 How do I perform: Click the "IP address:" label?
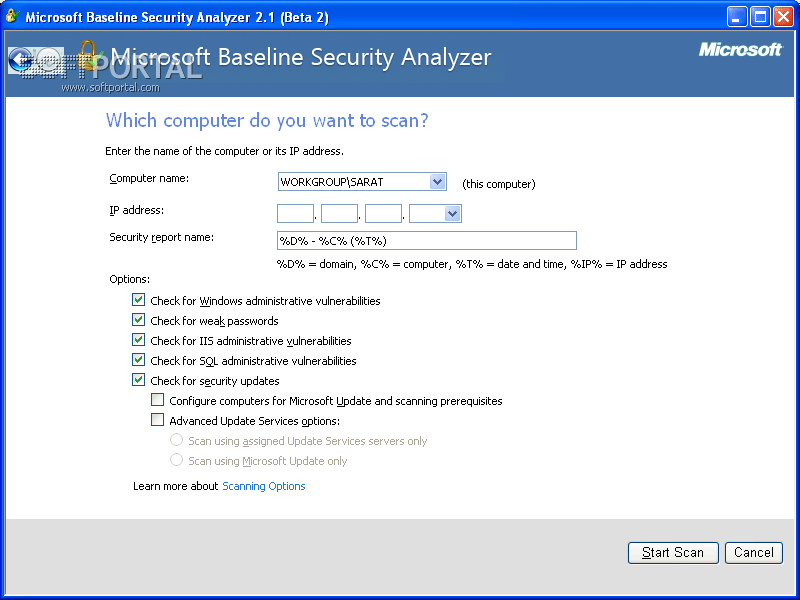[x=137, y=210]
